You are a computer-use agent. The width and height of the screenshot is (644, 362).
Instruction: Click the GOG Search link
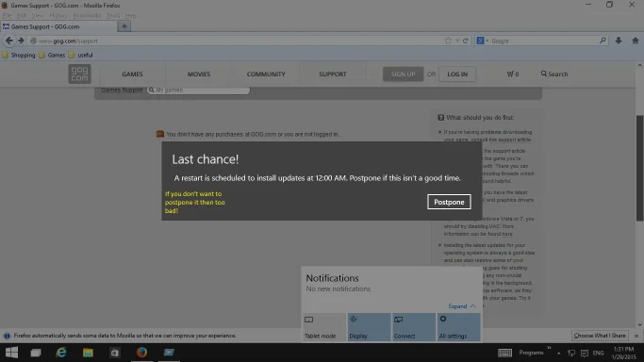(x=554, y=74)
